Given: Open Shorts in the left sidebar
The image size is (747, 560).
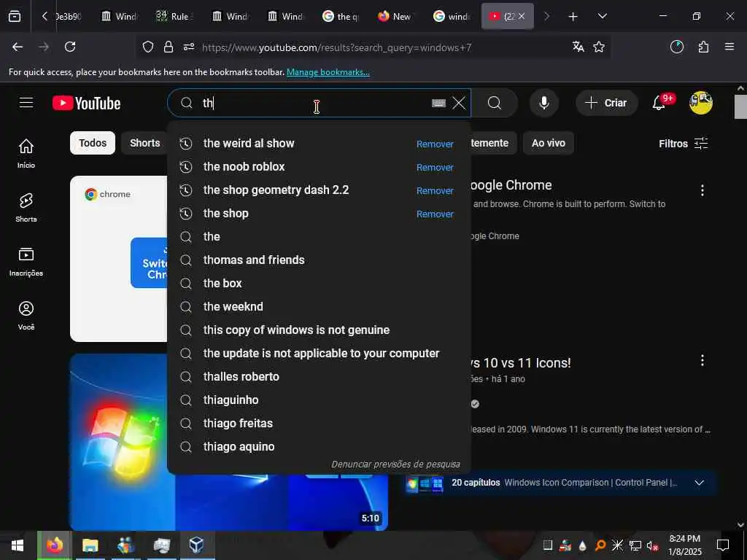Looking at the screenshot, I should (x=26, y=208).
